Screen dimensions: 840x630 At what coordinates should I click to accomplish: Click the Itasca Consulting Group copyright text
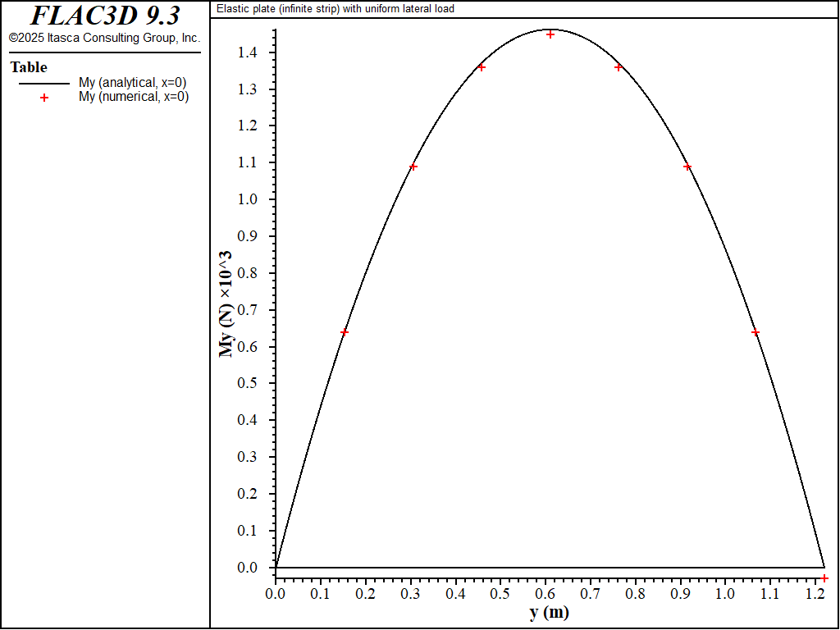tap(104, 38)
